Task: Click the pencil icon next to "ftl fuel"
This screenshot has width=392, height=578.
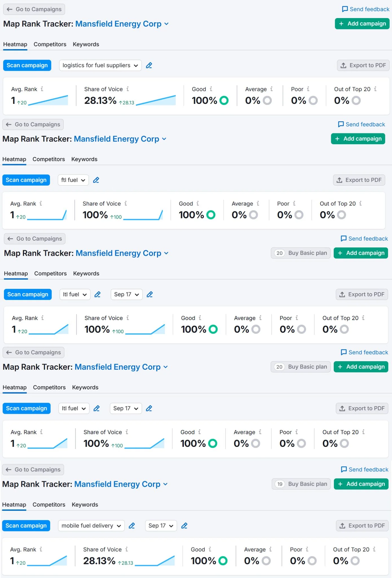Action: [x=96, y=180]
